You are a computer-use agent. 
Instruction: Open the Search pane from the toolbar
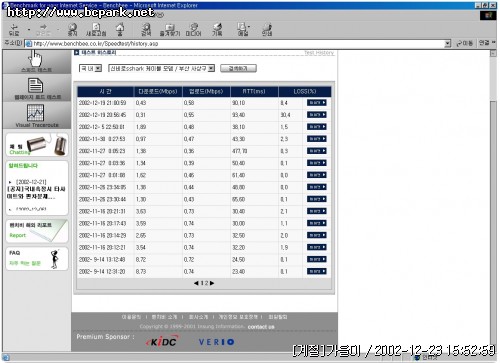pos(146,30)
